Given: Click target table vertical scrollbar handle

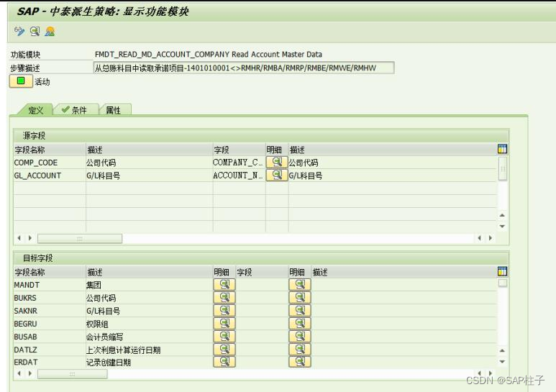Looking at the screenshot, I should click(503, 283).
